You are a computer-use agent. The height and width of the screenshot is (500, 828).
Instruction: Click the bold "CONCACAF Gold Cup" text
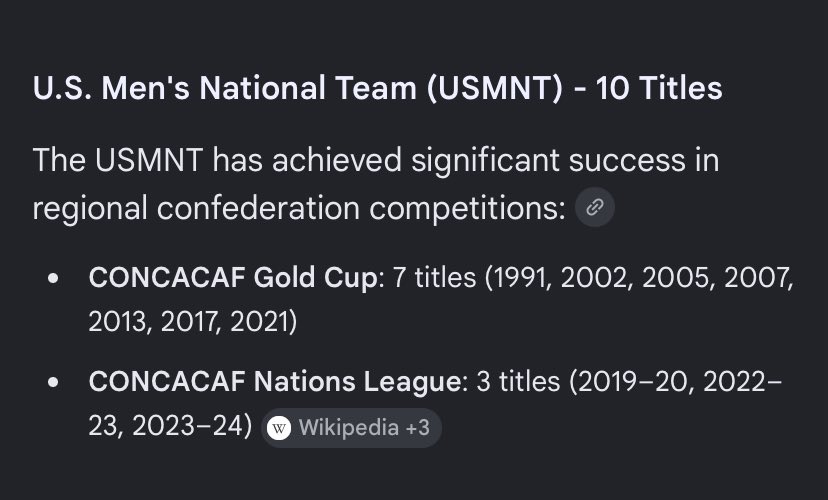click(233, 277)
